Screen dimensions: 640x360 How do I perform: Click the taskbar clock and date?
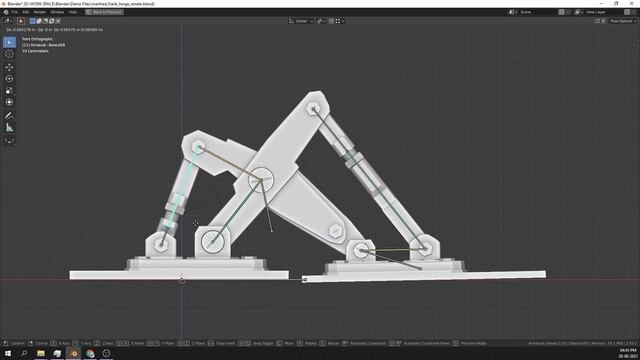628,353
